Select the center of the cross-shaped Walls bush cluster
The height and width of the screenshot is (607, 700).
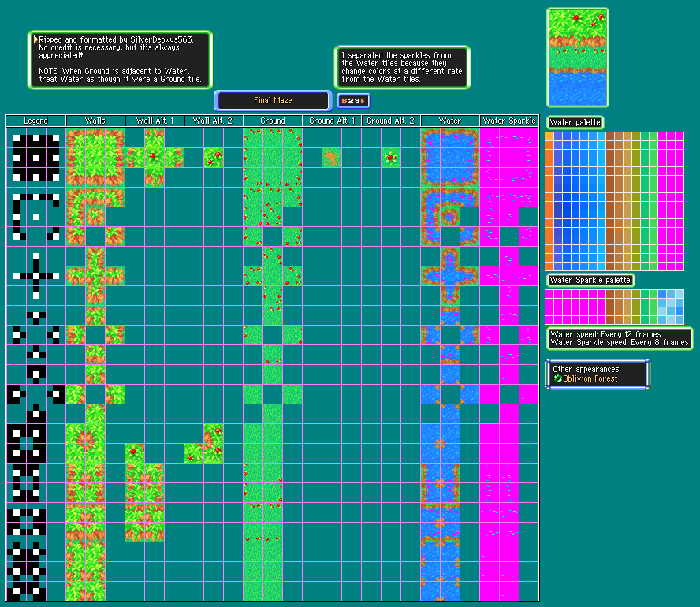tap(95, 276)
